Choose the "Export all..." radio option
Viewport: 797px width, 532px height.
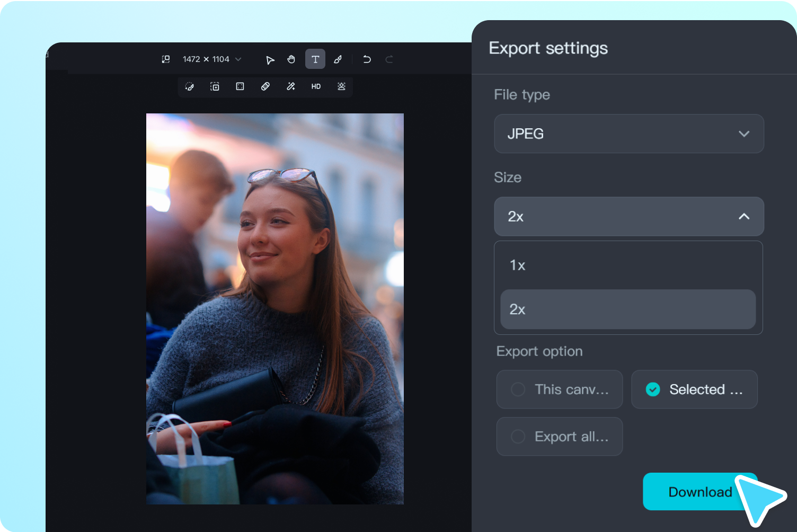559,437
